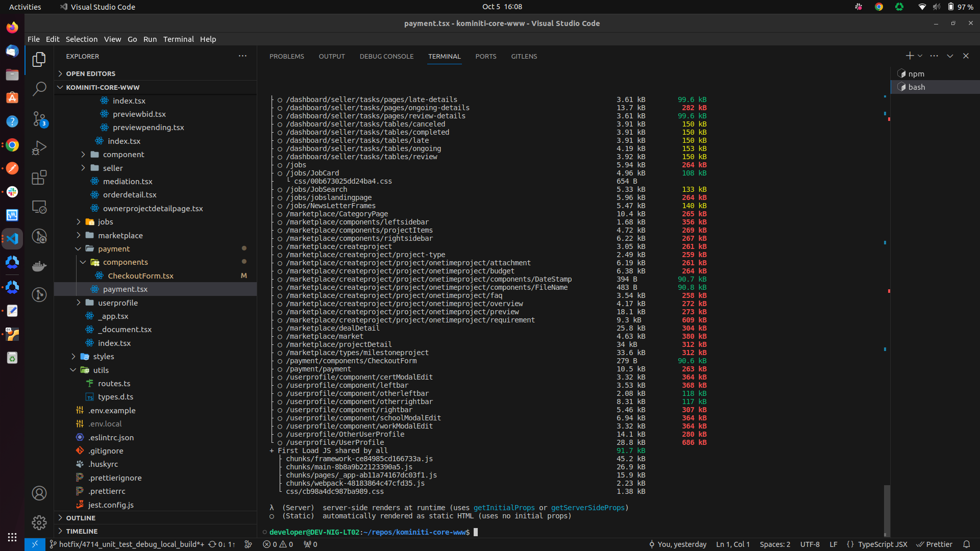The height and width of the screenshot is (551, 980).
Task: Toggle maximized terminal panel size chevron
Action: [x=950, y=56]
